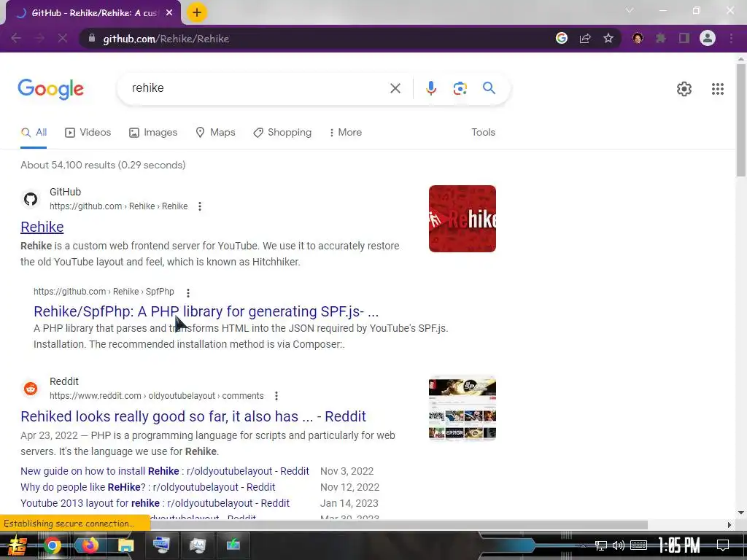This screenshot has height=560, width=747.
Task: Open the Rehike GitHub result link
Action: pos(42,227)
